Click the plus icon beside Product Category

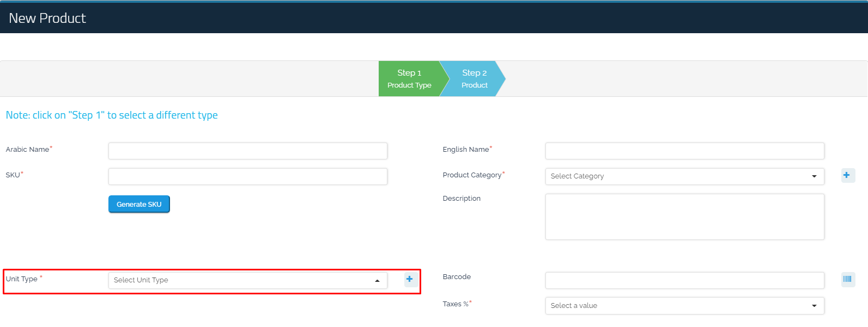coord(847,175)
